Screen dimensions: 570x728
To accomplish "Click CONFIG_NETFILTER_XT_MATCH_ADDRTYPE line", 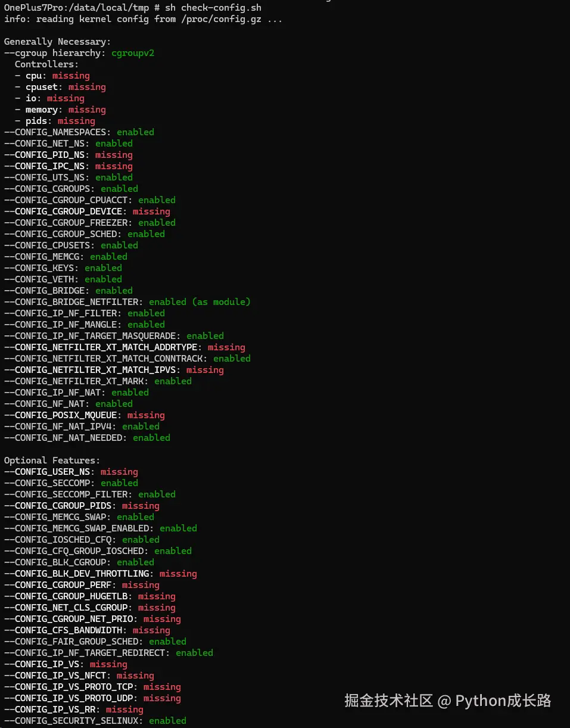I will tap(124, 347).
